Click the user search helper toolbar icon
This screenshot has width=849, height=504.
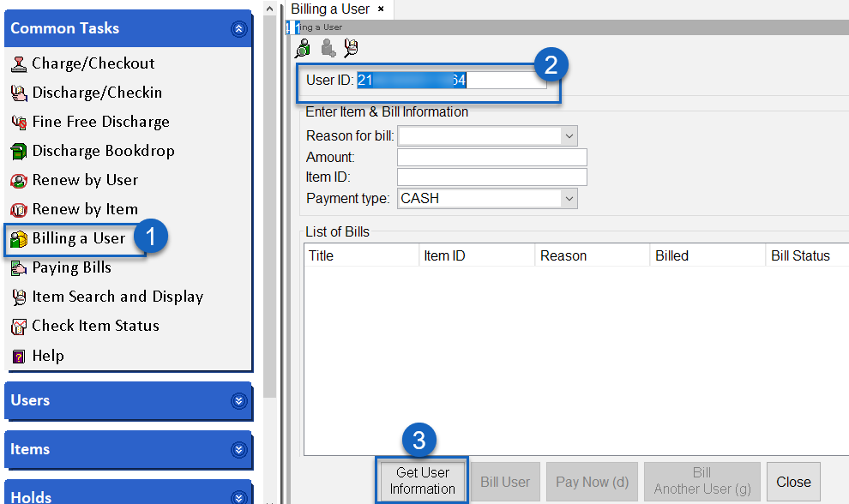(x=303, y=48)
